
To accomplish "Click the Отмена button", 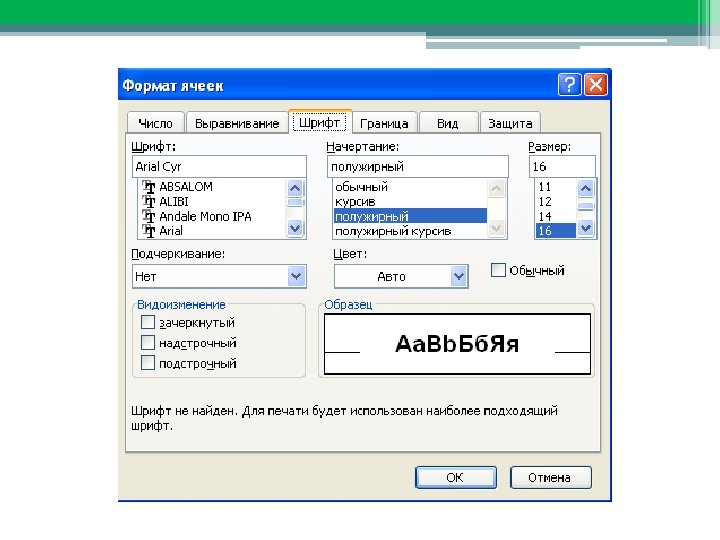I will [x=550, y=478].
